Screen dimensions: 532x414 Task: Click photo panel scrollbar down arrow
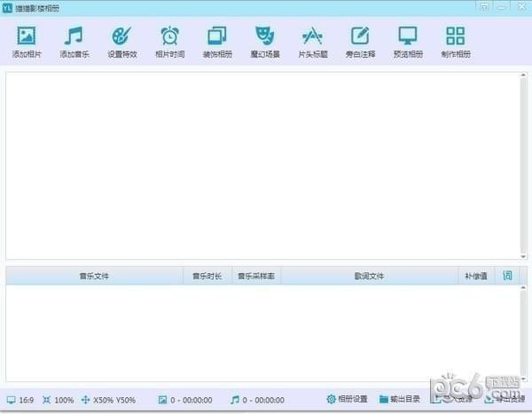click(x=523, y=257)
